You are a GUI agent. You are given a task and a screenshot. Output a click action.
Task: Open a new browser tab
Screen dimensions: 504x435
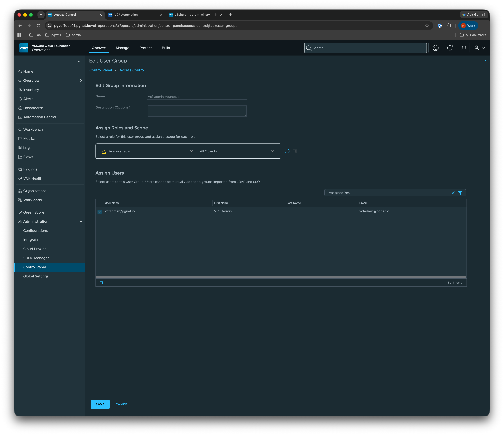pyautogui.click(x=230, y=15)
